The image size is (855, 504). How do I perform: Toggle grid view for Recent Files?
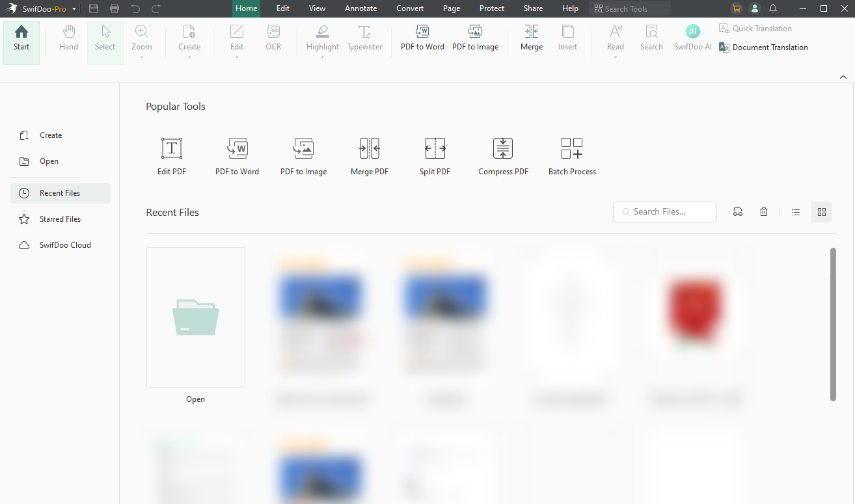(821, 211)
